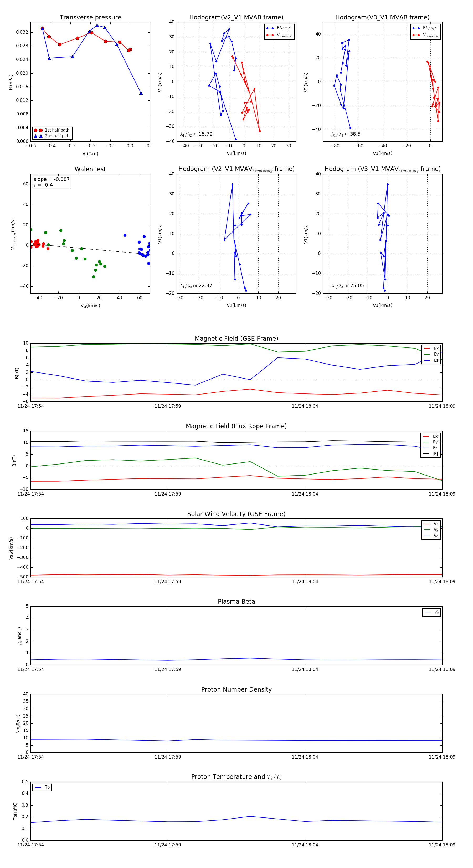Click the 'Vsw(km/s)' y-axis label
This screenshot has height=868, width=473.
(x=11, y=548)
